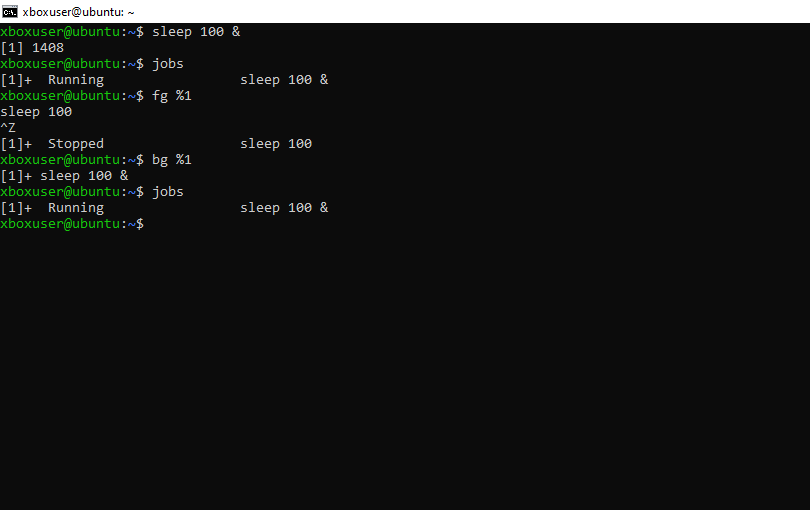Click the green 'xboxuser@ubuntu' on first prompt
Viewport: 810px width, 510px height.
click(x=60, y=32)
